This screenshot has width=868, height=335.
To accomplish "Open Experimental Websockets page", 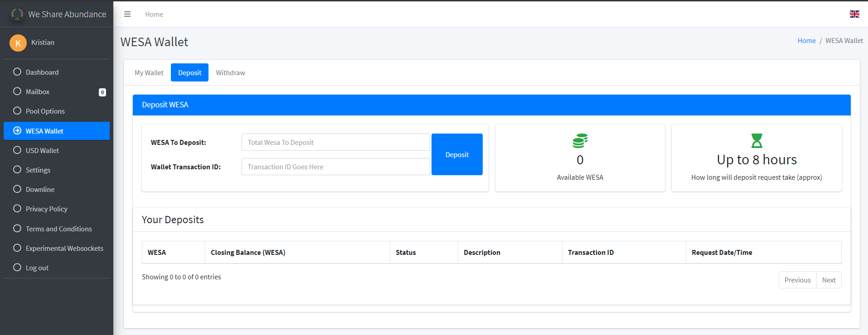I will point(57,248).
